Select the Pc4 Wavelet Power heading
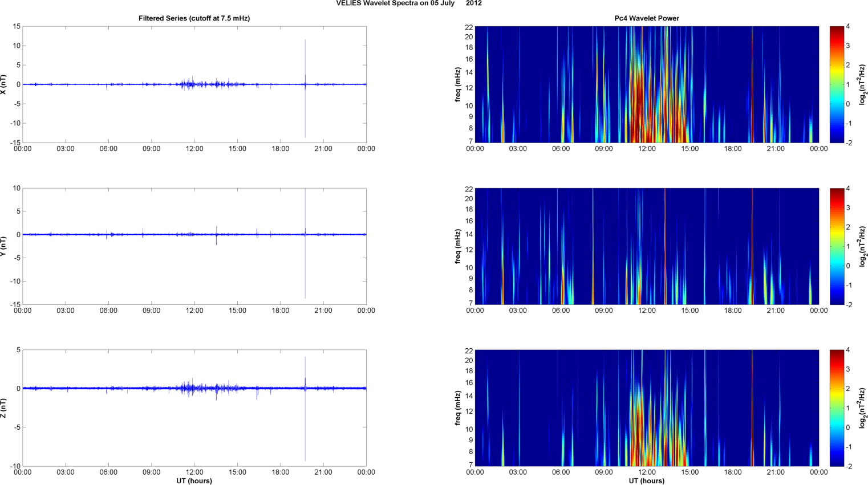Screen dimensions: 868x485 (646, 18)
